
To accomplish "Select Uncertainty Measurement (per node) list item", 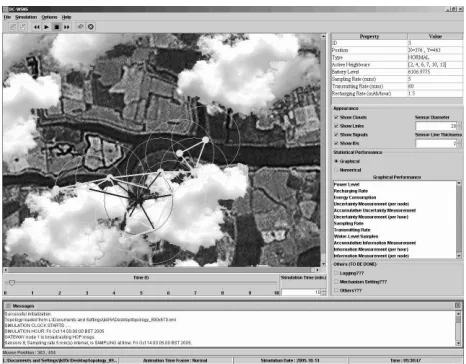I will pos(371,204).
